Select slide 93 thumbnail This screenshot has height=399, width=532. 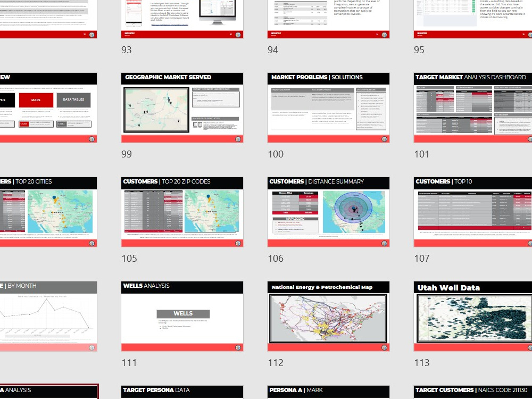click(x=182, y=19)
